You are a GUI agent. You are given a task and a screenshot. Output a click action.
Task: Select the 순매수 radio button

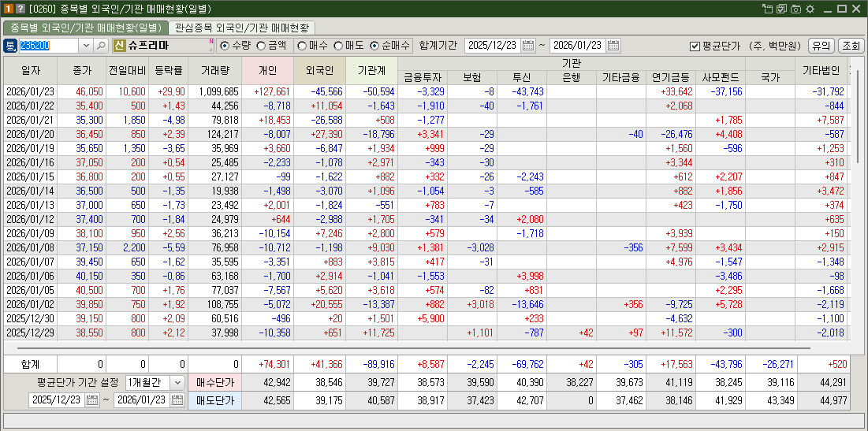(374, 46)
